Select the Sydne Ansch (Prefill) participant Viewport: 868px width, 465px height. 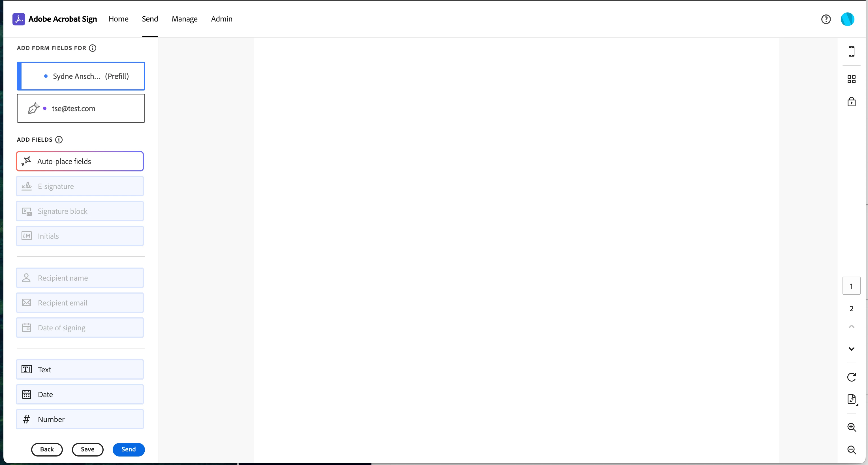(x=81, y=76)
